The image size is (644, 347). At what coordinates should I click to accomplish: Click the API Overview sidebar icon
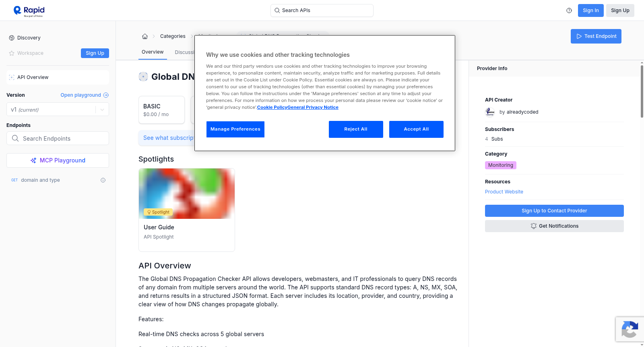(12, 77)
